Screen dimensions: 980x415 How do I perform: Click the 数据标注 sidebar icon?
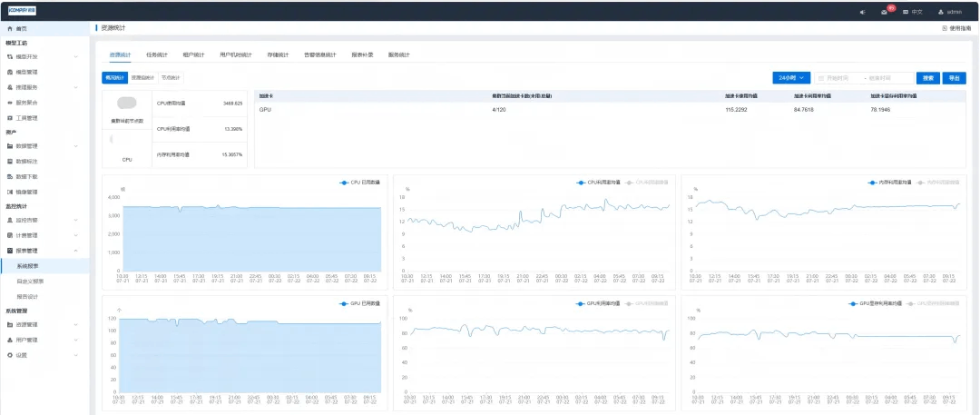click(10, 161)
